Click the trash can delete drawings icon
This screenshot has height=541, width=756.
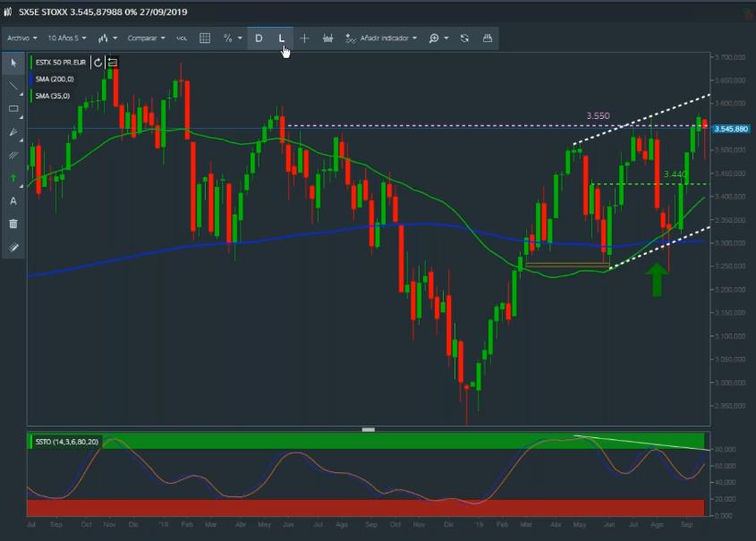pyautogui.click(x=13, y=224)
